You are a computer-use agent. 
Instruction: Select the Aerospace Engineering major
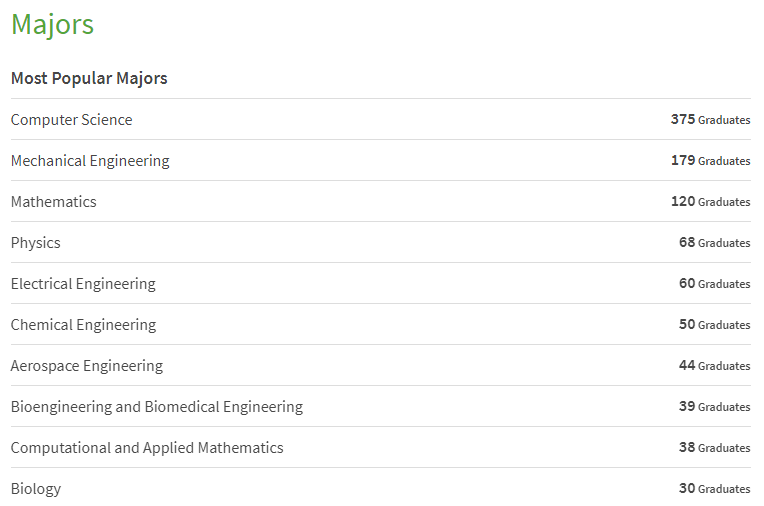click(x=87, y=366)
